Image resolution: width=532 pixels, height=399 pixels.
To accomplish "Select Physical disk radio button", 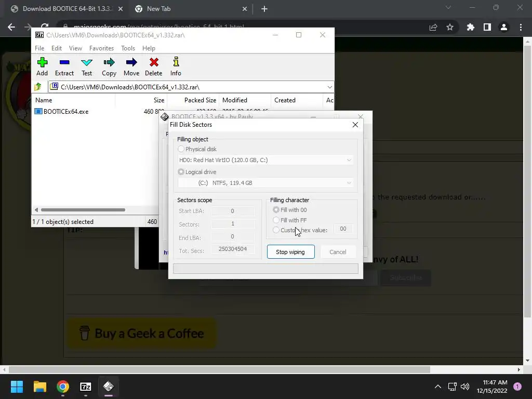I will click(181, 149).
